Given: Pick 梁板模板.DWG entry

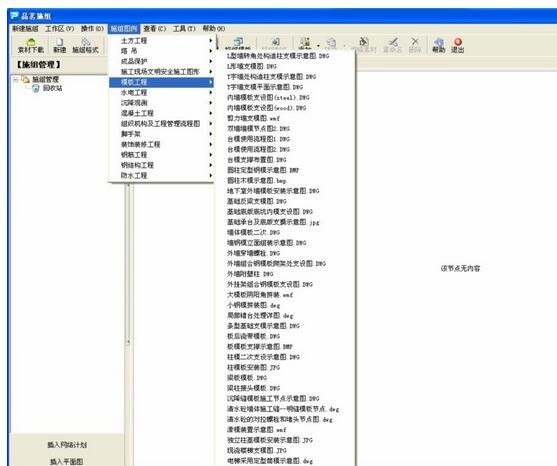Looking at the screenshot, I should coord(247,378).
